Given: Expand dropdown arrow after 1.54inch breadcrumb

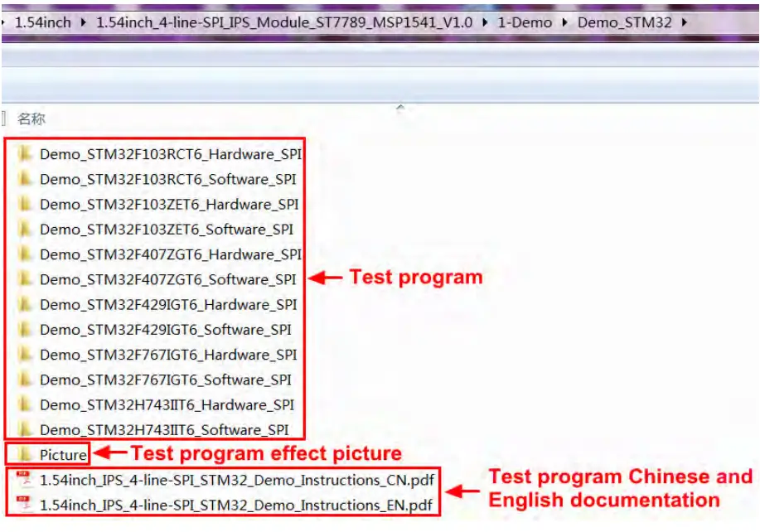Looking at the screenshot, I should coord(84,22).
